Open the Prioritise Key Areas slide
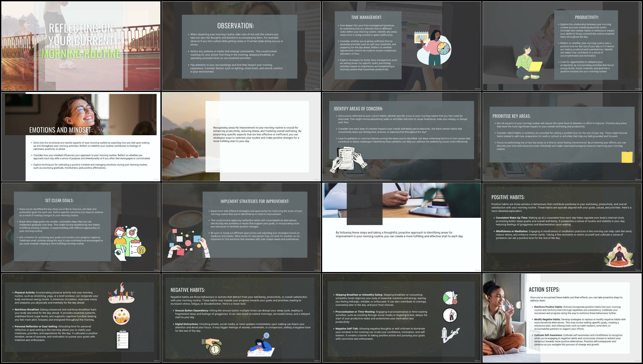The height and width of the screenshot is (364, 643). (562, 137)
